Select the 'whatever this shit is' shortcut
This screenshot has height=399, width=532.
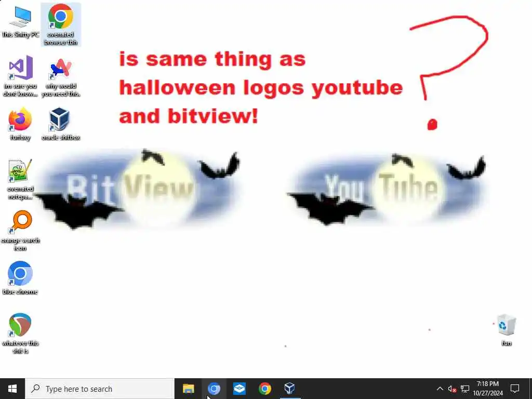20,333
